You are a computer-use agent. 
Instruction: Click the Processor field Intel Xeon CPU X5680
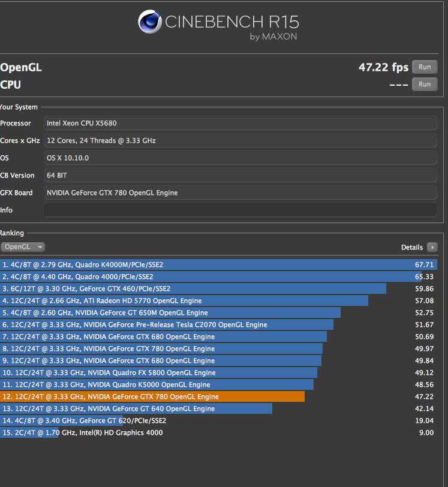coord(240,123)
